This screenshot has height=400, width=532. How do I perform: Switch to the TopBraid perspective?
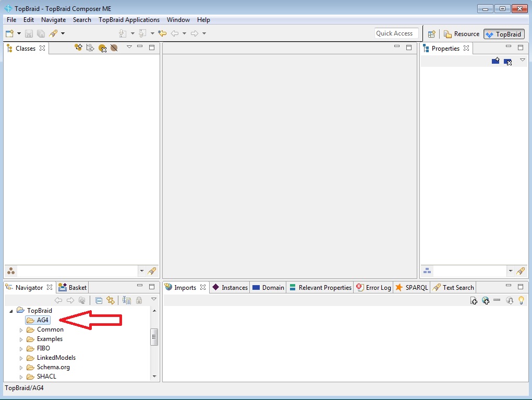(503, 34)
